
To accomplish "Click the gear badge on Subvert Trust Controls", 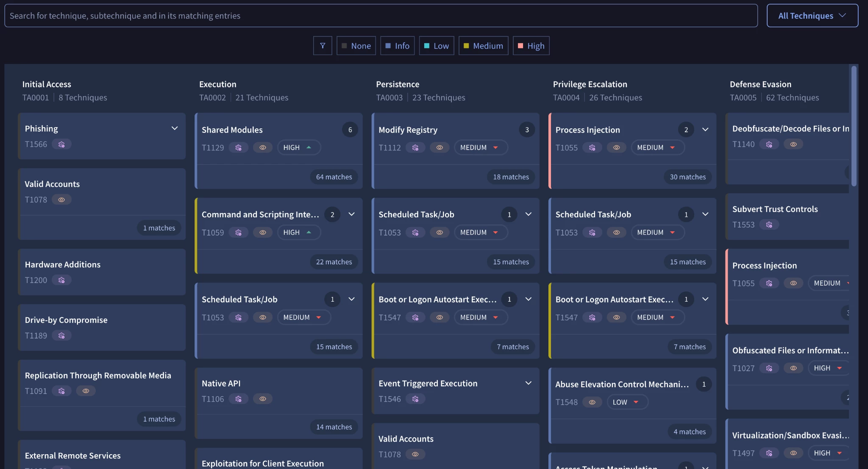I will [769, 225].
